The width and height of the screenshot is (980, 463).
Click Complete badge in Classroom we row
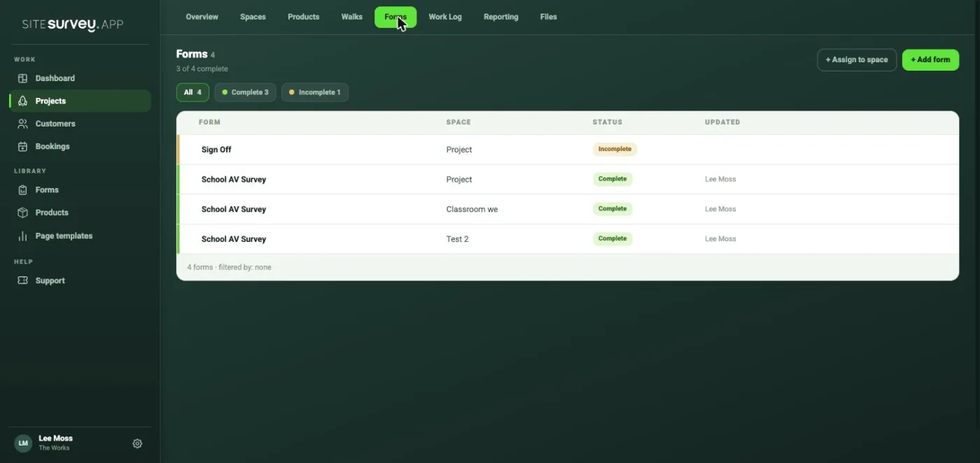[x=612, y=208]
